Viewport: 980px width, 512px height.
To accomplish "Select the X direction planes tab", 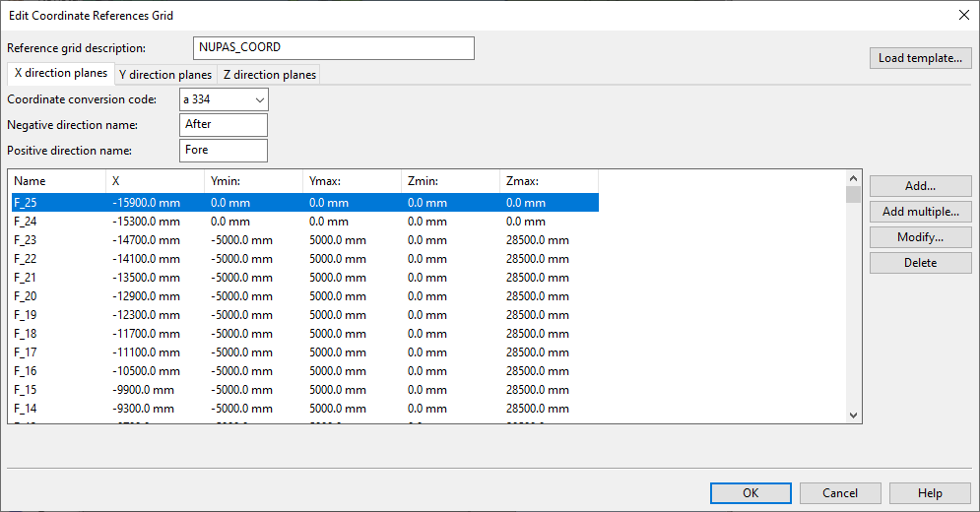I will tap(60, 74).
